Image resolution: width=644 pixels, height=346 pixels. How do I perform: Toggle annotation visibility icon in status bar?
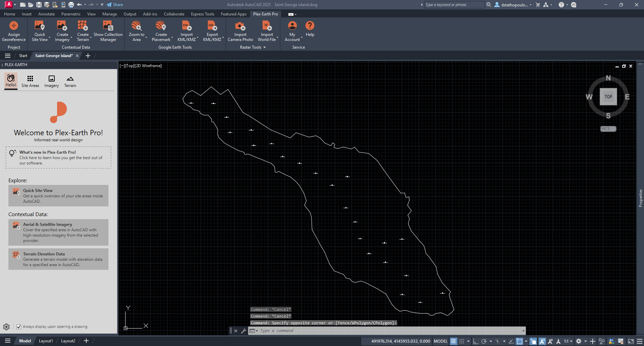point(542,341)
